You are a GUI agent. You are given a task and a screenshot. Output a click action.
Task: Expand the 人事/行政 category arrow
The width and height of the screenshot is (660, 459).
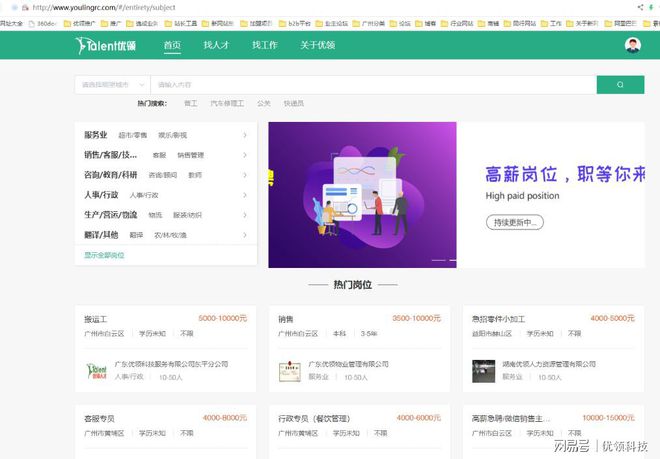(x=245, y=195)
